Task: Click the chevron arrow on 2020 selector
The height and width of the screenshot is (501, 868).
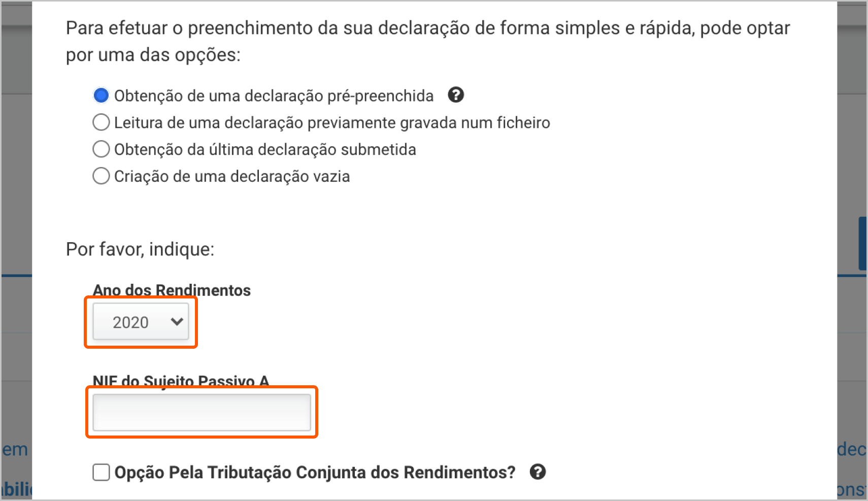Action: [x=176, y=322]
